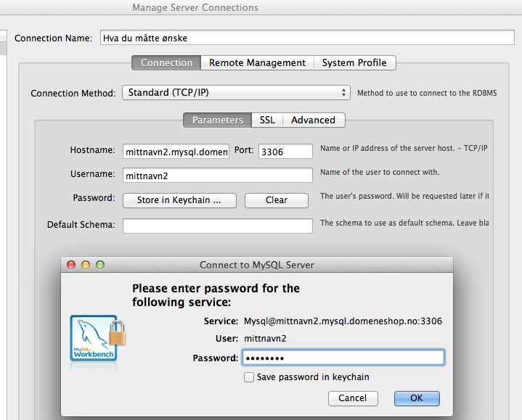This screenshot has height=420, width=522.
Task: Confirm the password with OK
Action: click(x=417, y=398)
